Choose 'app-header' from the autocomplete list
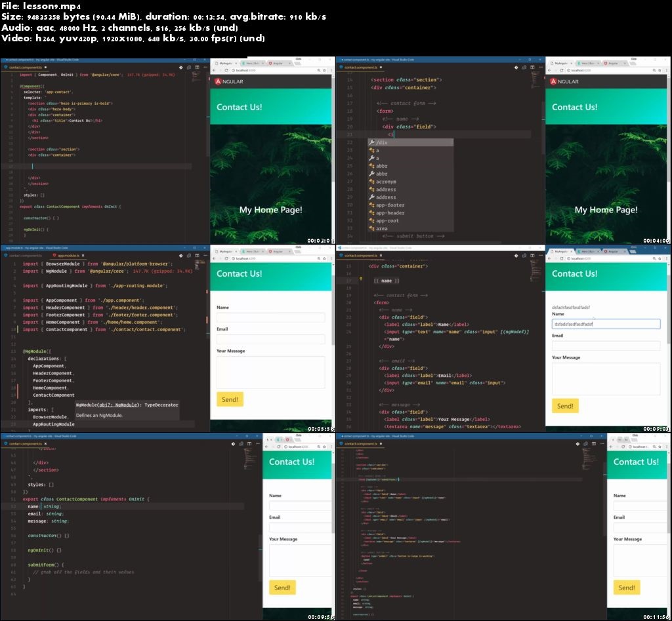 pos(410,213)
